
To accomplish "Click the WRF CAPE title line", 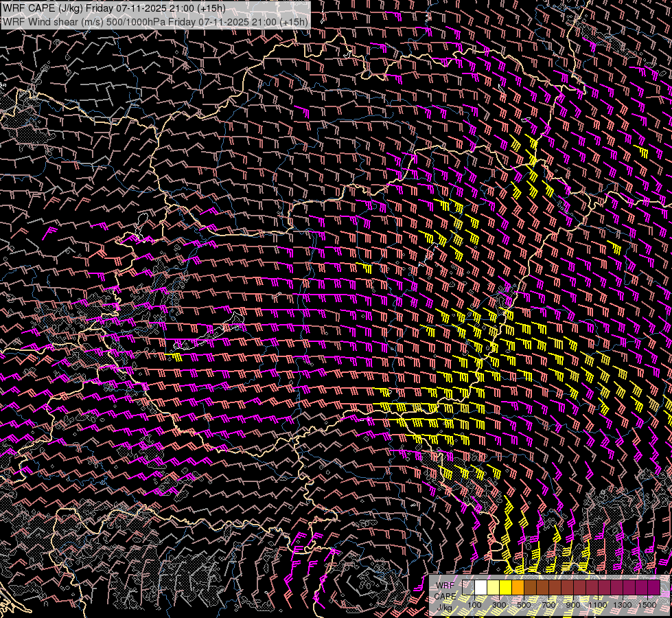I will [113, 8].
